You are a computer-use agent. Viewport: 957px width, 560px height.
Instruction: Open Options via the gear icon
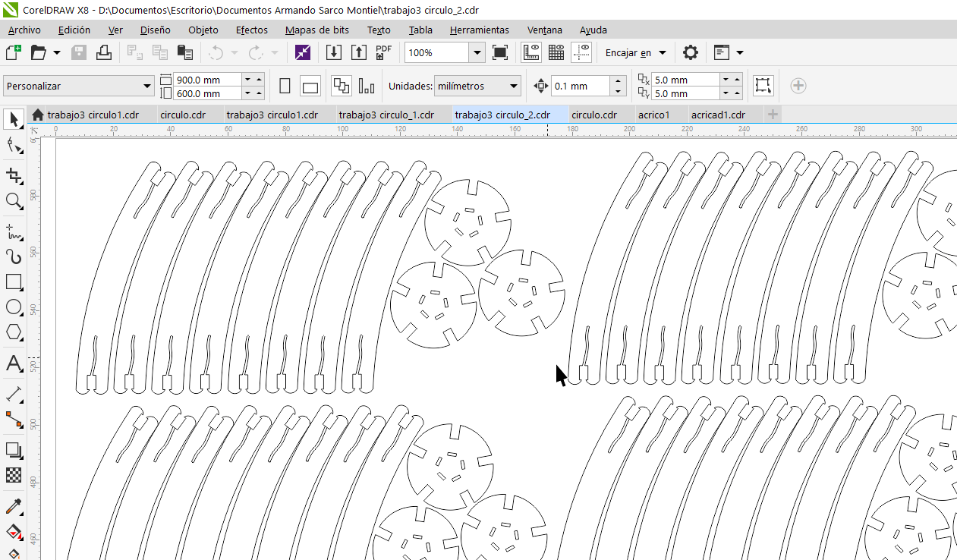690,52
